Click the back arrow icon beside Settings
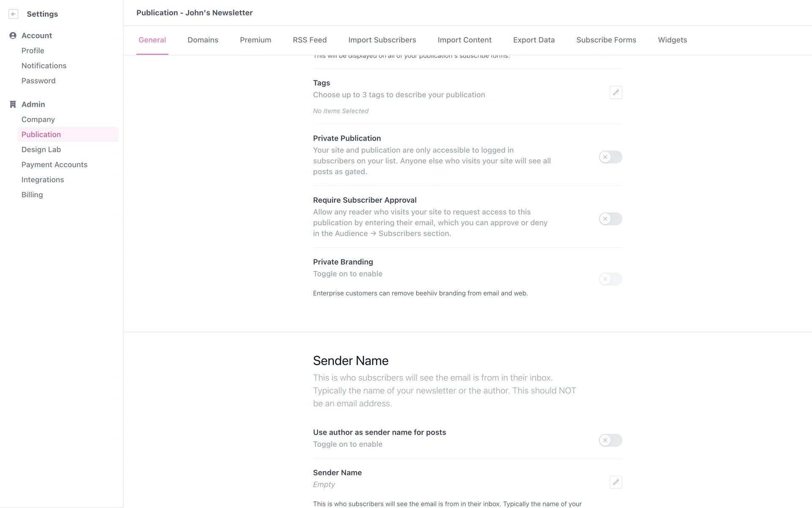 tap(14, 14)
